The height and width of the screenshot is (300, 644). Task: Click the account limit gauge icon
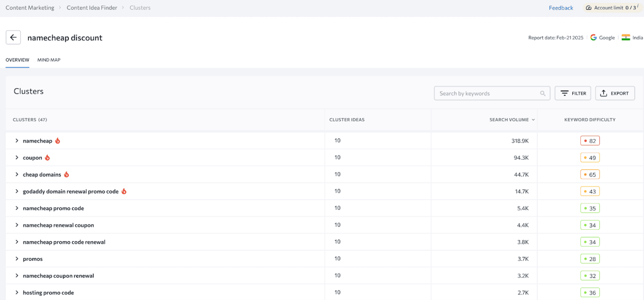click(589, 8)
